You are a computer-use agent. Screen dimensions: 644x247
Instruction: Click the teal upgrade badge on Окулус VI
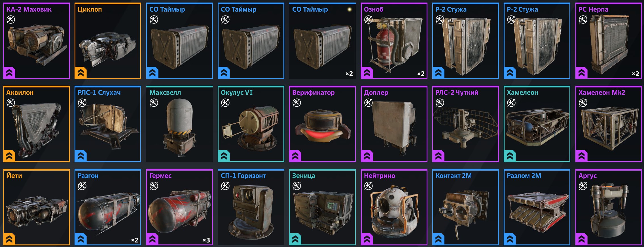click(x=224, y=156)
